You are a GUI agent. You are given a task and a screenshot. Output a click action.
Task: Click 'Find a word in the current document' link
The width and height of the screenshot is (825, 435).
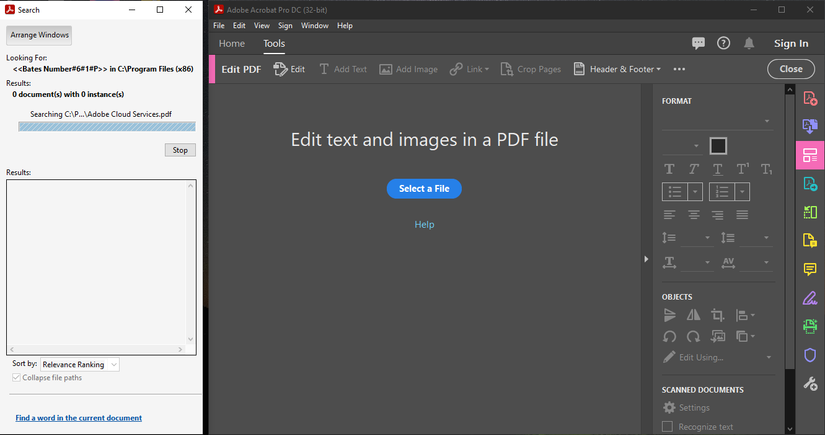(x=79, y=418)
